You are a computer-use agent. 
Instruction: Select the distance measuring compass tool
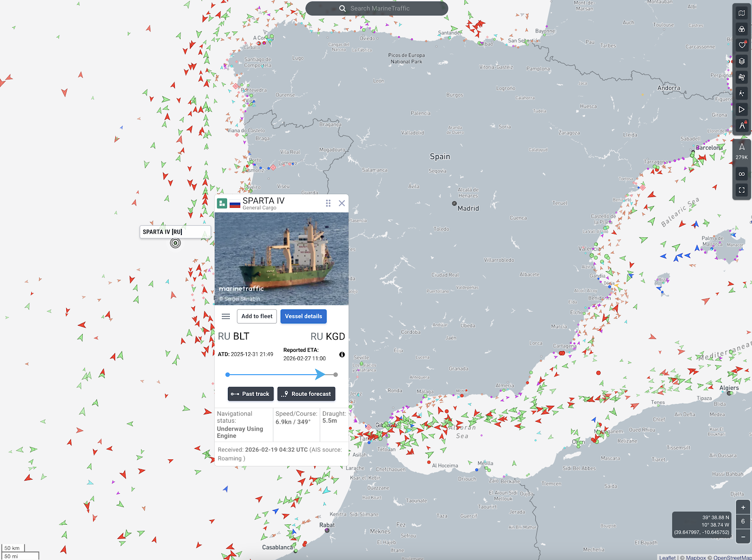tap(742, 126)
